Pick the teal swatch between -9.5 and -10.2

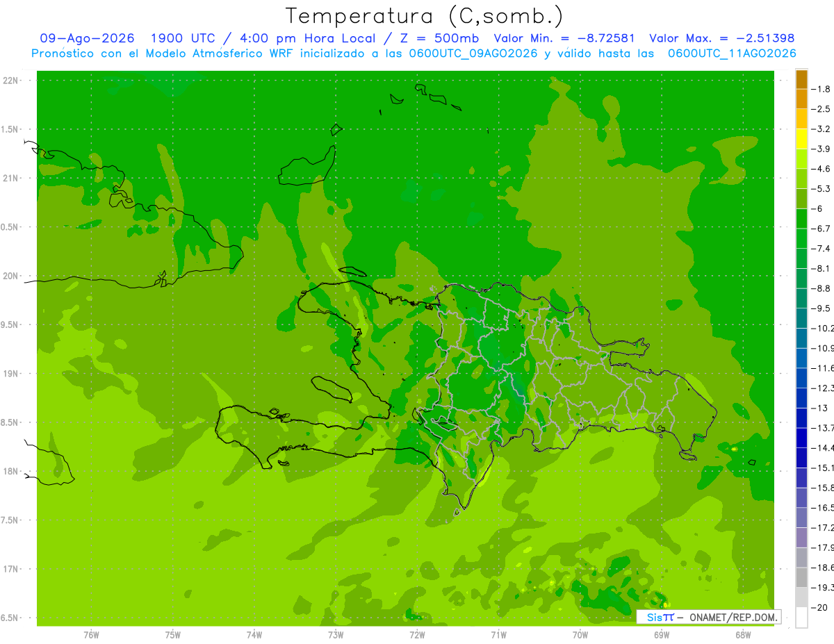801,318
